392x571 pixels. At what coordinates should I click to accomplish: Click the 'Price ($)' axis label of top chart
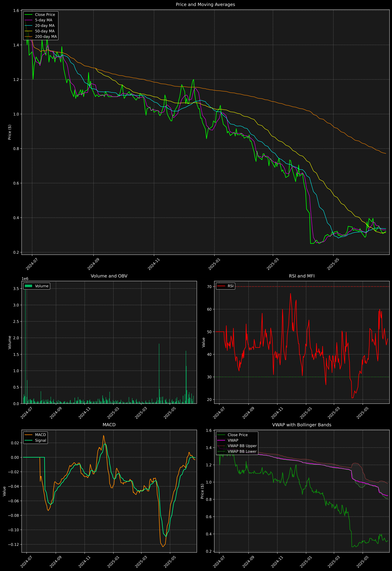pos(10,132)
